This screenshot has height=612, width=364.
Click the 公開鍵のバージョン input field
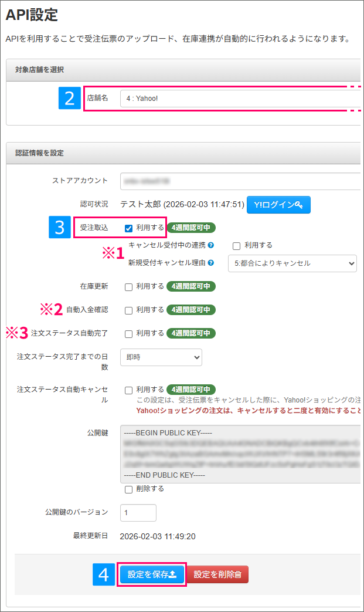click(x=138, y=512)
